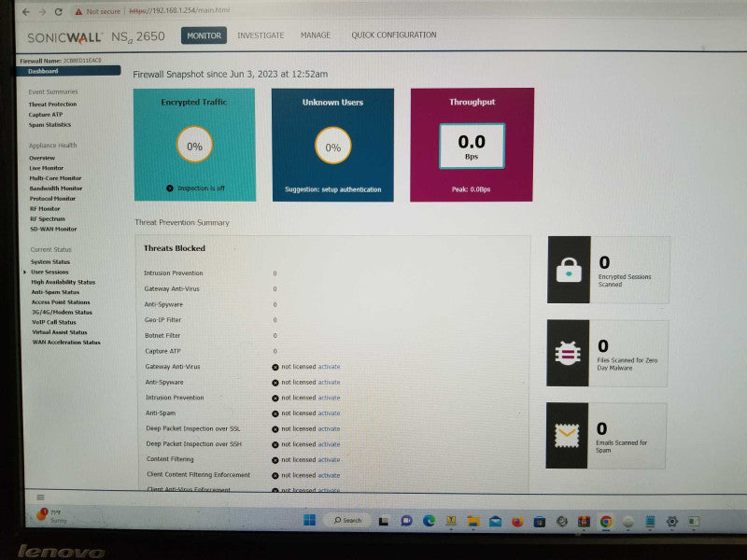Click the hamburger menu icon at sidebar bottom
This screenshot has height=560, width=747.
pyautogui.click(x=40, y=497)
